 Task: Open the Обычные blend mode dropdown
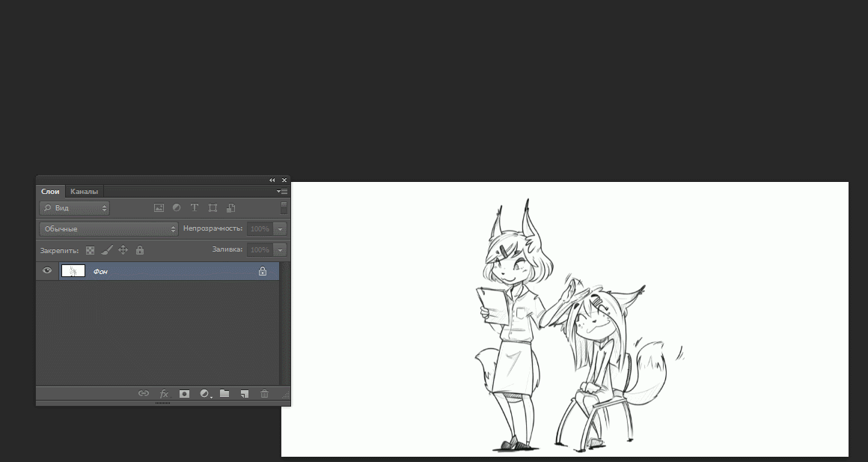pyautogui.click(x=109, y=229)
